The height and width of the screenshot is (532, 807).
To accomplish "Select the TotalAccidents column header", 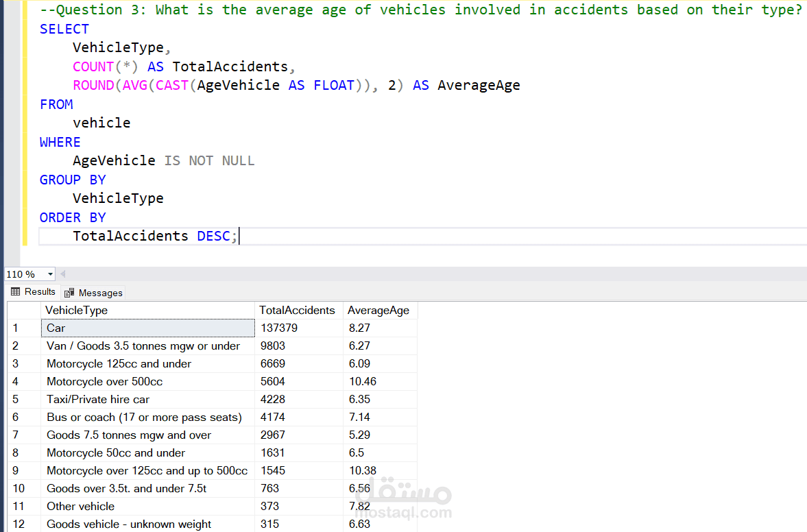I will coord(299,311).
